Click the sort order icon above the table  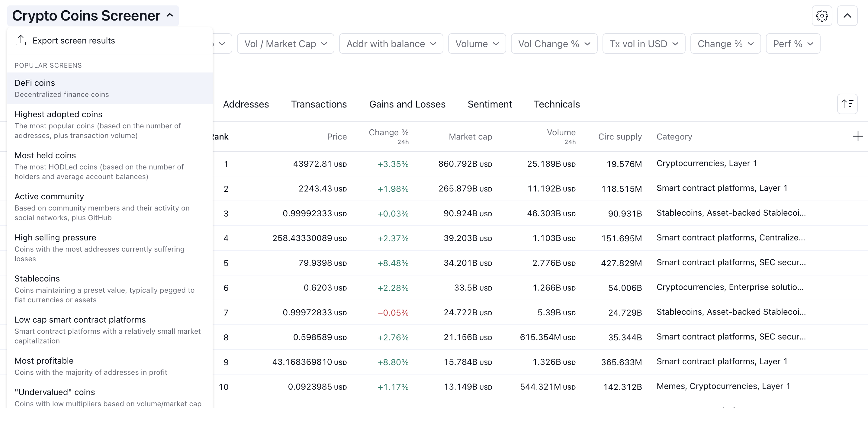pyautogui.click(x=847, y=104)
